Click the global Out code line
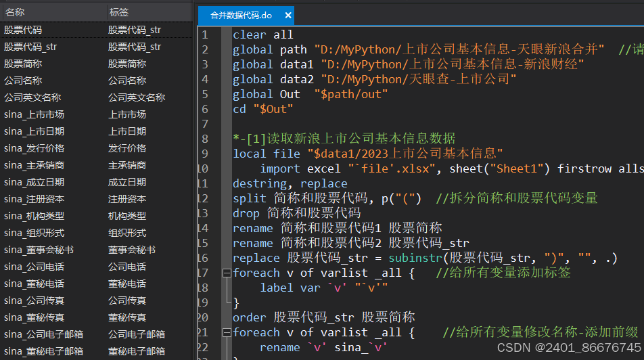 coord(310,94)
